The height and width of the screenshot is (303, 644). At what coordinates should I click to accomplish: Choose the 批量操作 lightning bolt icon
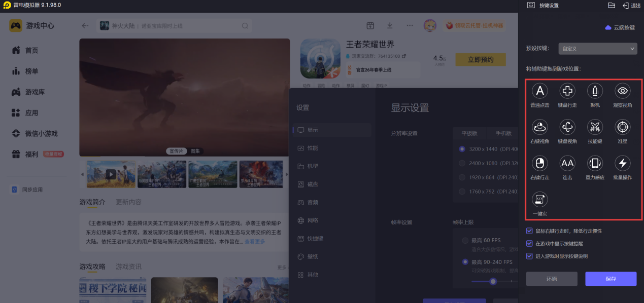tap(623, 163)
